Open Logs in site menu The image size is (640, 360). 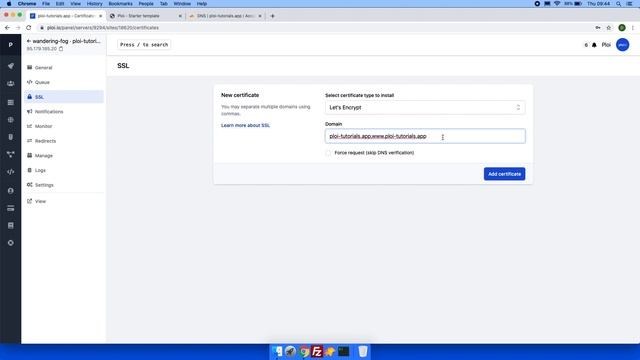(x=64, y=170)
